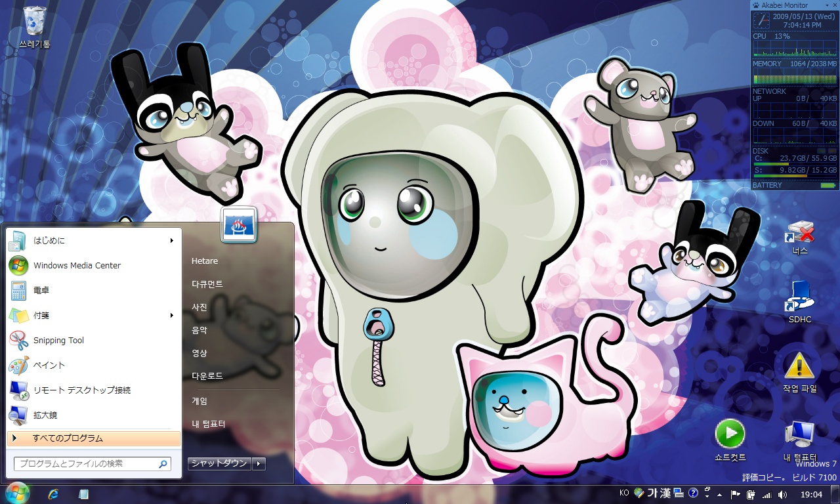Open the network signal tray icon
The image size is (840, 504).
pos(766,494)
